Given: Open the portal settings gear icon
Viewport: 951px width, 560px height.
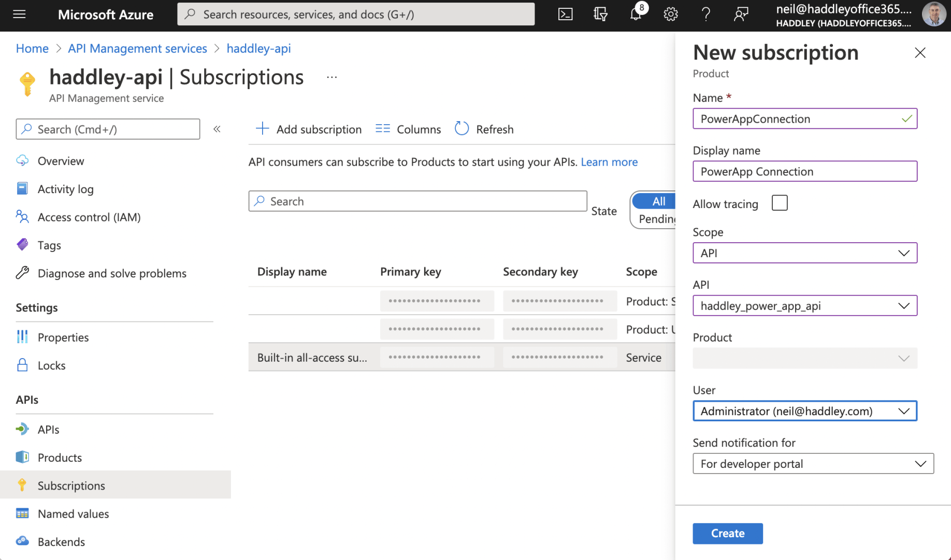Looking at the screenshot, I should pyautogui.click(x=671, y=14).
